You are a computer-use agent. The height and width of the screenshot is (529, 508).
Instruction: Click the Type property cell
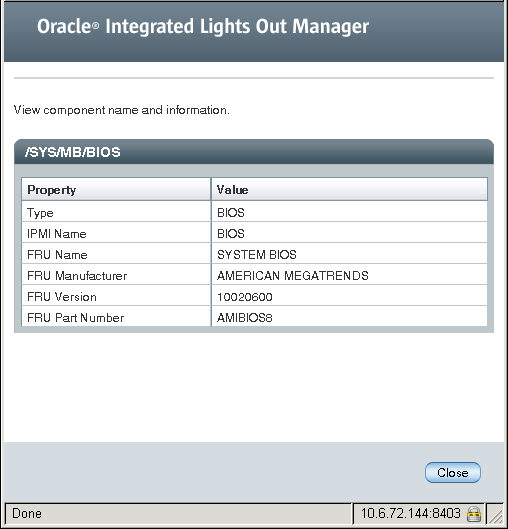[116, 212]
